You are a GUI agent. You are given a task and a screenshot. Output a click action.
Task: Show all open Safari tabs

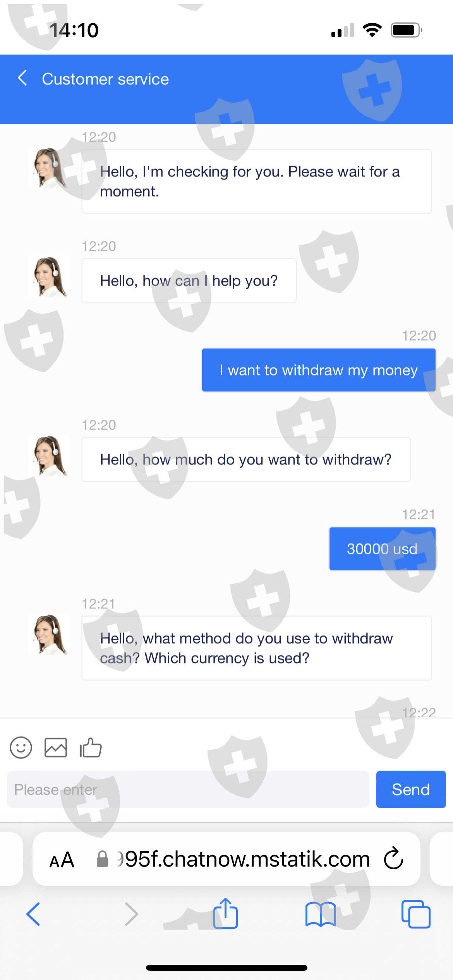pos(416,913)
